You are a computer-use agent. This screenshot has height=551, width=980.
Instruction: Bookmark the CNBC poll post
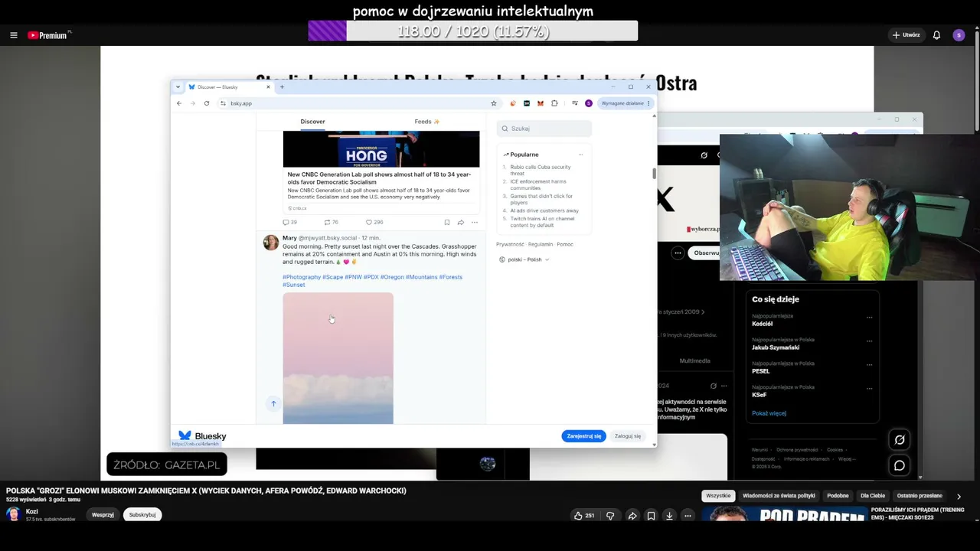[447, 222]
